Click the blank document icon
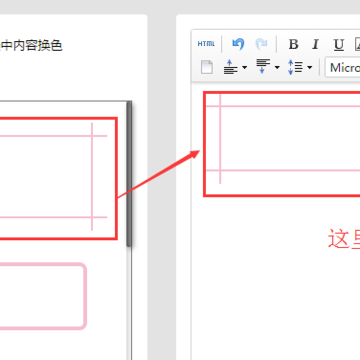Screen dimensions: 360x360 point(207,67)
